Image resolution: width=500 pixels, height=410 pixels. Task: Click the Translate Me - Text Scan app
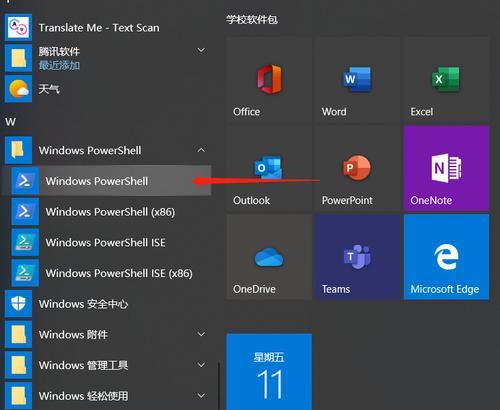(x=107, y=28)
